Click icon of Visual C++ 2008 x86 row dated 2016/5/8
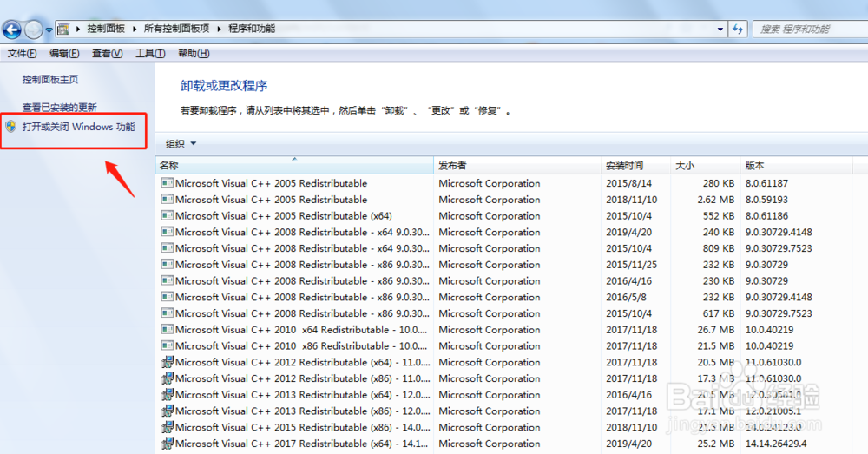Viewport: 868px width, 454px height. (168, 297)
